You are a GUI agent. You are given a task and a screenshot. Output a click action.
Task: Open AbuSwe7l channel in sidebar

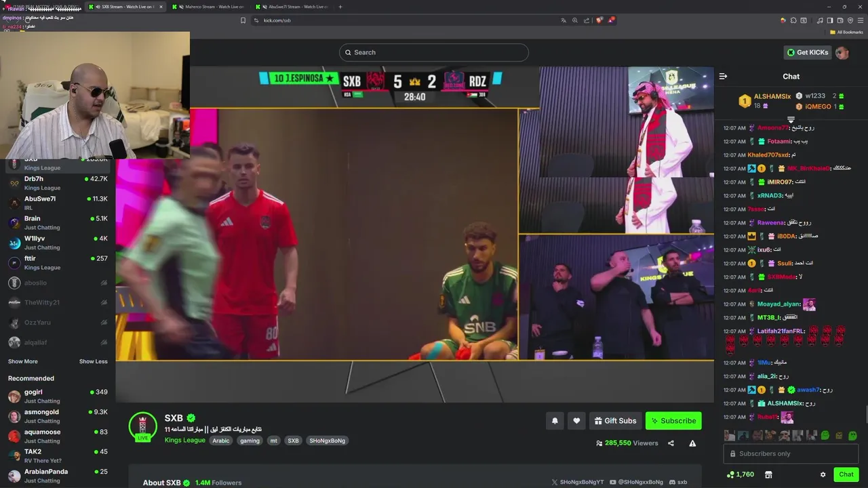point(58,203)
